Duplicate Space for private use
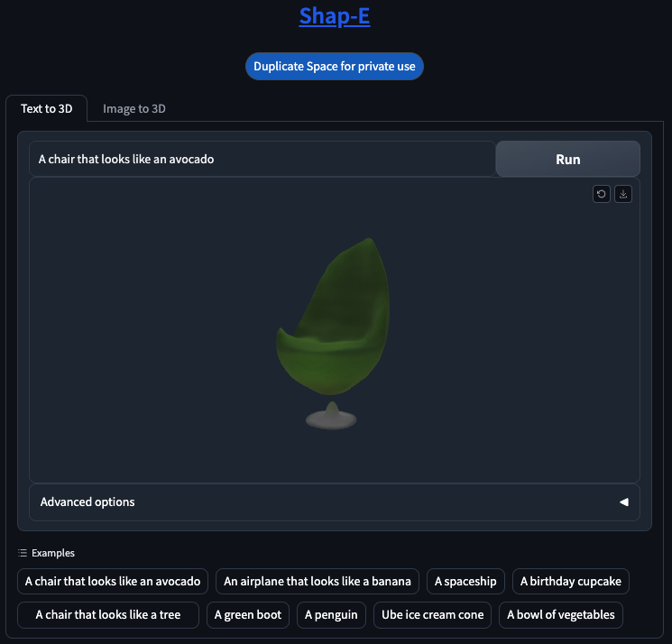 coord(335,66)
